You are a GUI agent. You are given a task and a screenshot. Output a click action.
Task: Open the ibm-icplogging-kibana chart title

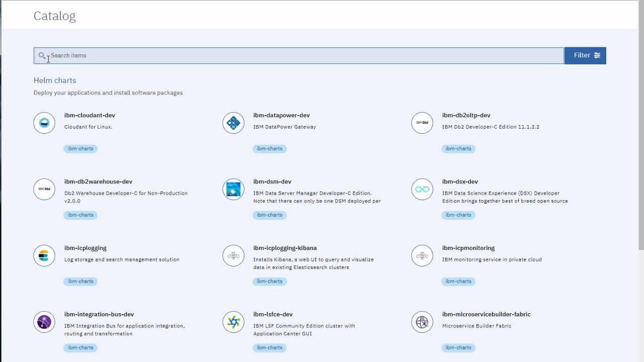point(285,248)
